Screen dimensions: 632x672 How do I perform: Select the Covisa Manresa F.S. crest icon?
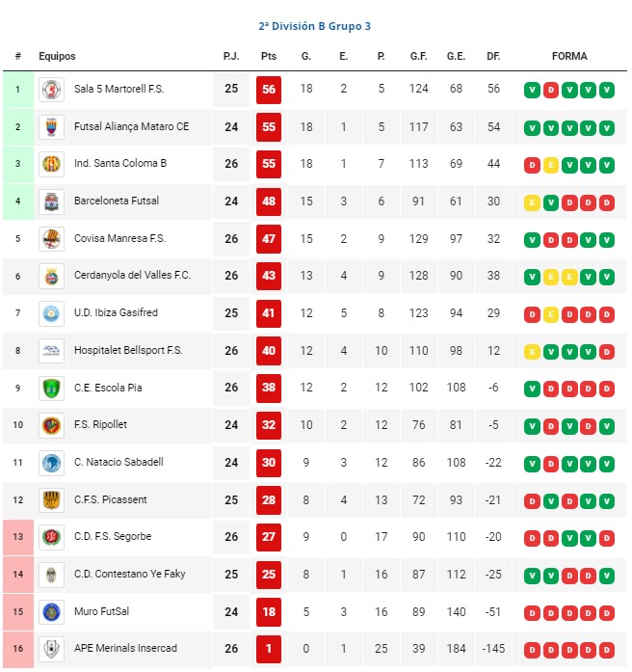point(51,239)
